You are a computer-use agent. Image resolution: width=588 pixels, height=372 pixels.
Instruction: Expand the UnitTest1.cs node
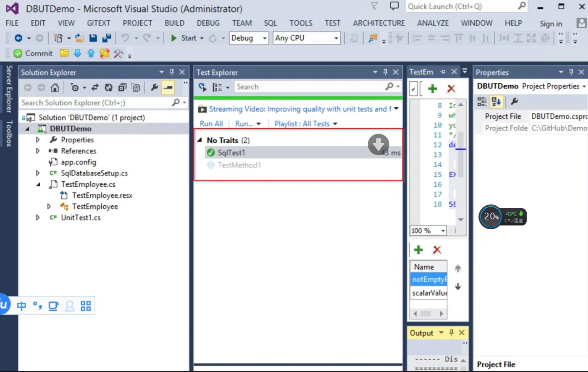38,217
